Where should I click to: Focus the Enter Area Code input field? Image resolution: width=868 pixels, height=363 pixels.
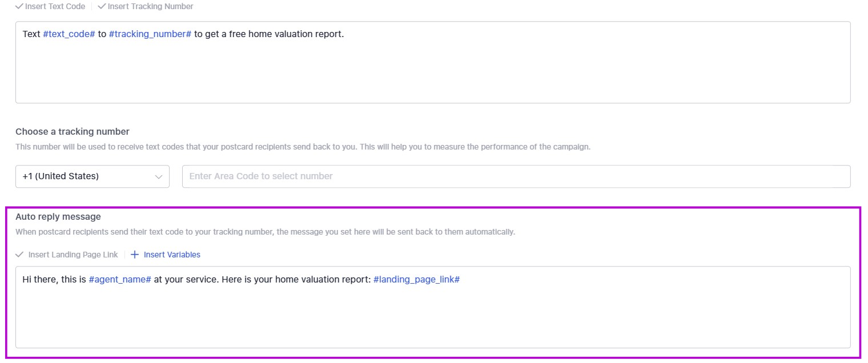click(516, 176)
